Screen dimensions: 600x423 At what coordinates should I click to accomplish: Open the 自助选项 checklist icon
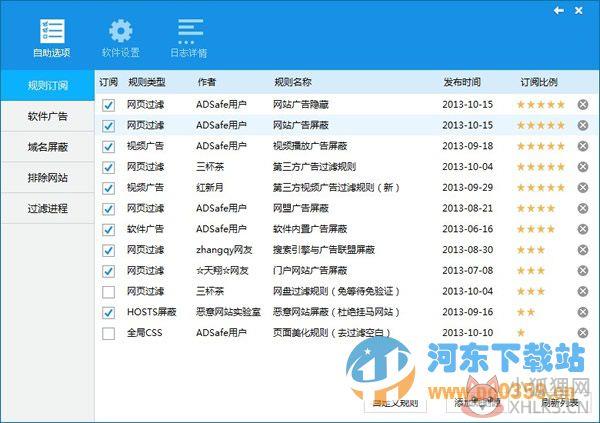52,31
